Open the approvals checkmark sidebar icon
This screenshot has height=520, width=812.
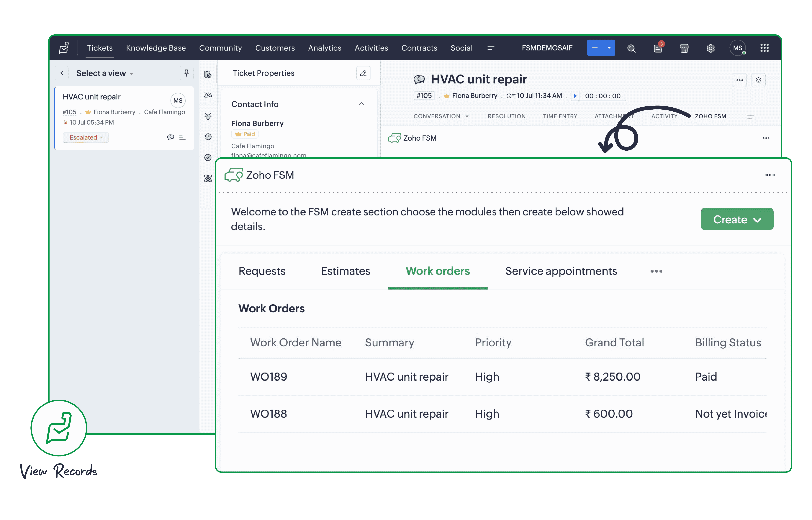pyautogui.click(x=208, y=158)
